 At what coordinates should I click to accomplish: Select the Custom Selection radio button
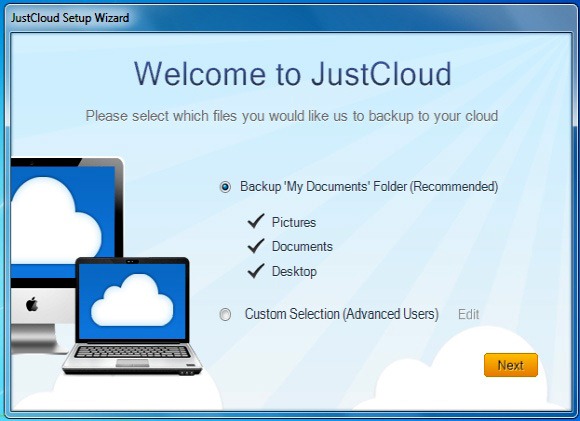click(x=225, y=314)
